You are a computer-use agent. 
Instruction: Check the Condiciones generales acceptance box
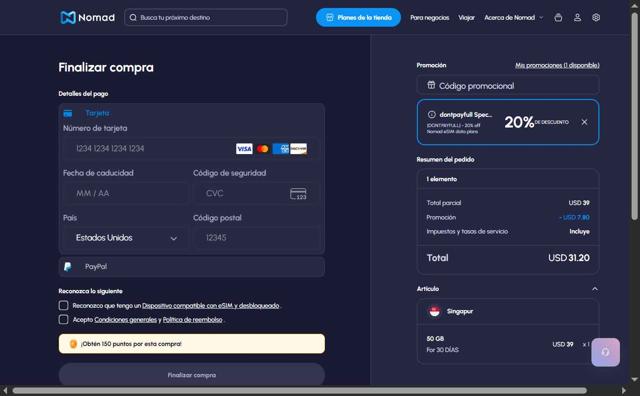[x=63, y=319]
